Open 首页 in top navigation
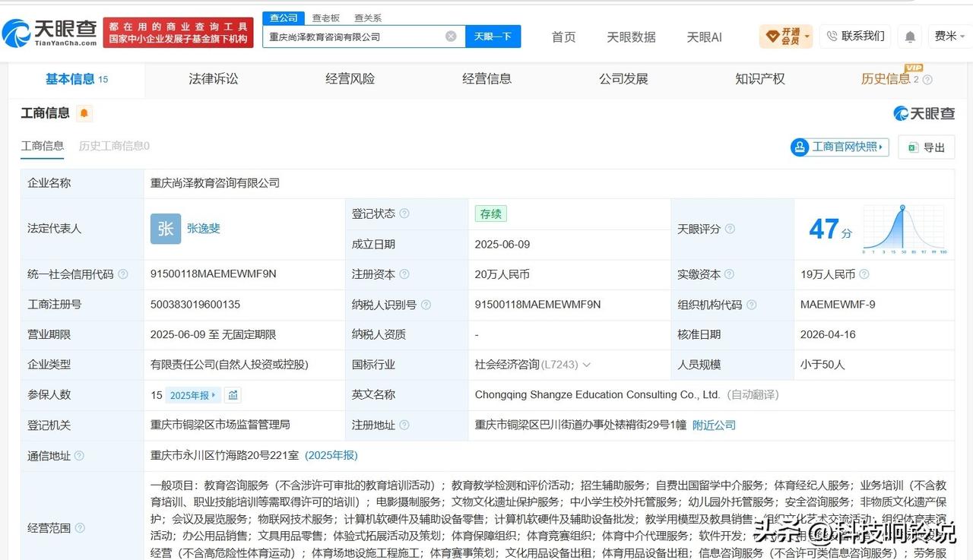 [x=563, y=36]
